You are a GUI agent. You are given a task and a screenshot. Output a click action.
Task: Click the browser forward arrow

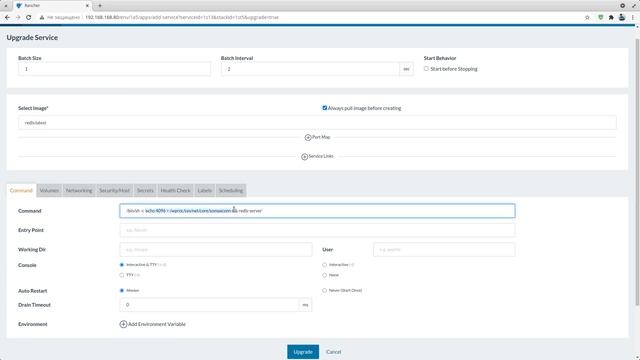pos(18,18)
